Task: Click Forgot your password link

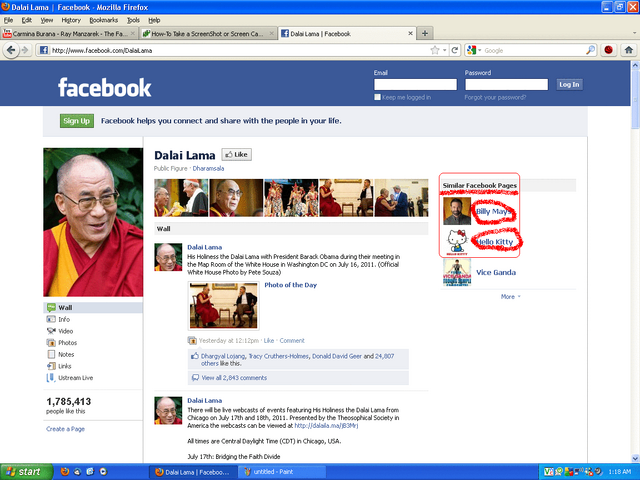Action: 495,98
